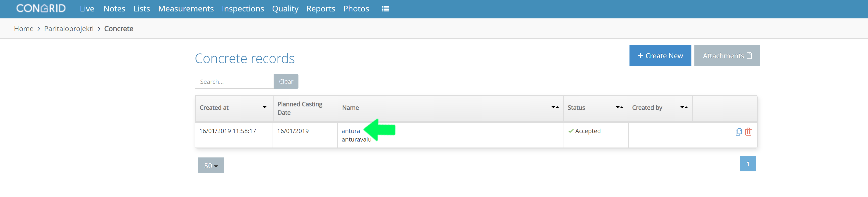The image size is (868, 197).
Task: Delete the antura record with trash icon
Action: pos(748,132)
